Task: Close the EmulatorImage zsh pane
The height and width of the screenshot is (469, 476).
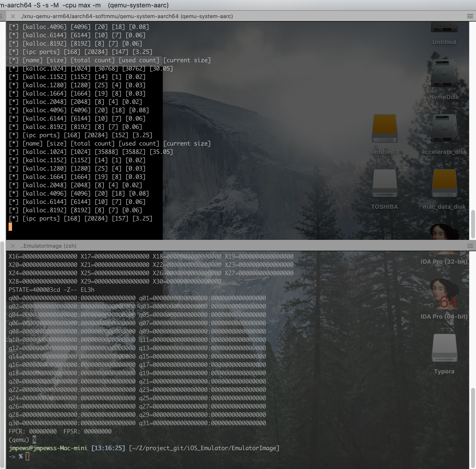Action: (13, 246)
